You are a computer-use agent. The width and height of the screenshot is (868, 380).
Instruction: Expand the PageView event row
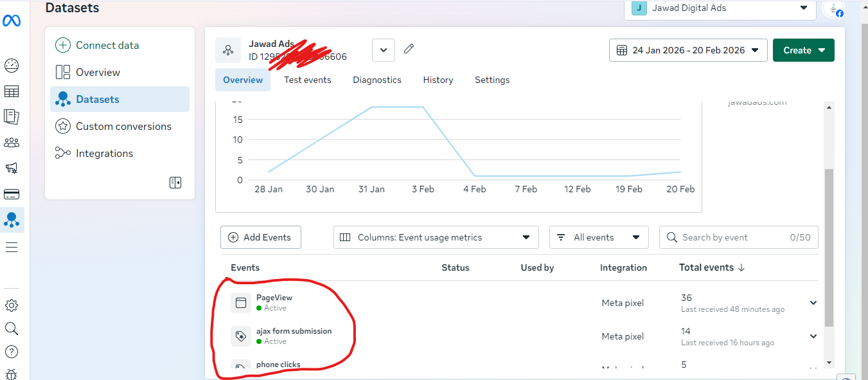pyautogui.click(x=813, y=303)
